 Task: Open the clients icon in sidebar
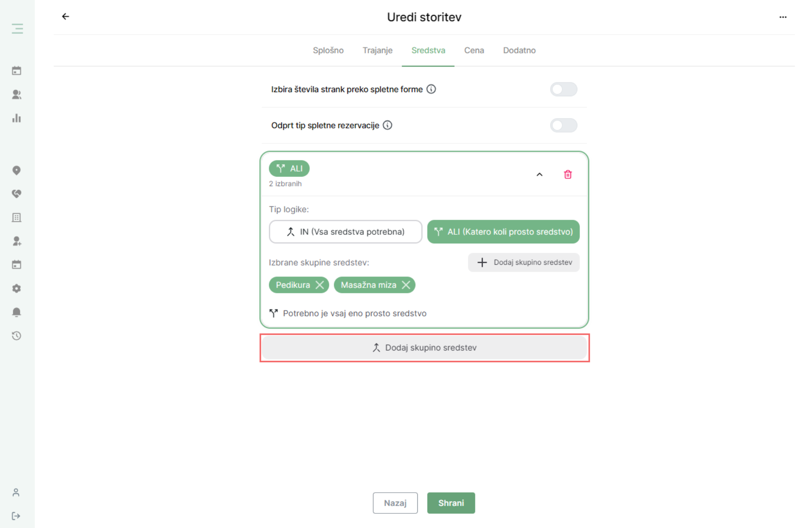coord(17,95)
